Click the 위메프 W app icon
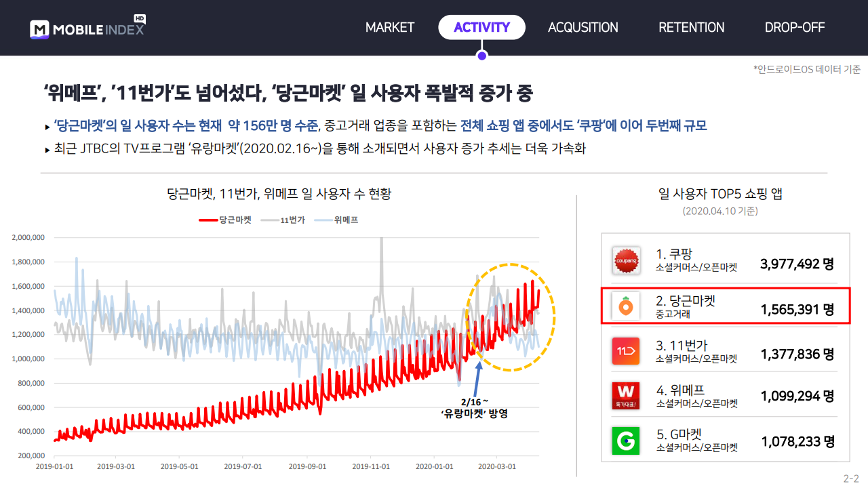 pyautogui.click(x=626, y=396)
